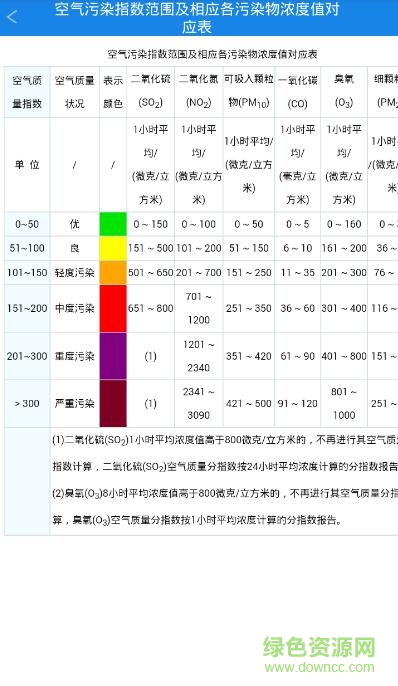Tap the 重度污染 status cell
Screen dimensions: 398x686
(75, 356)
